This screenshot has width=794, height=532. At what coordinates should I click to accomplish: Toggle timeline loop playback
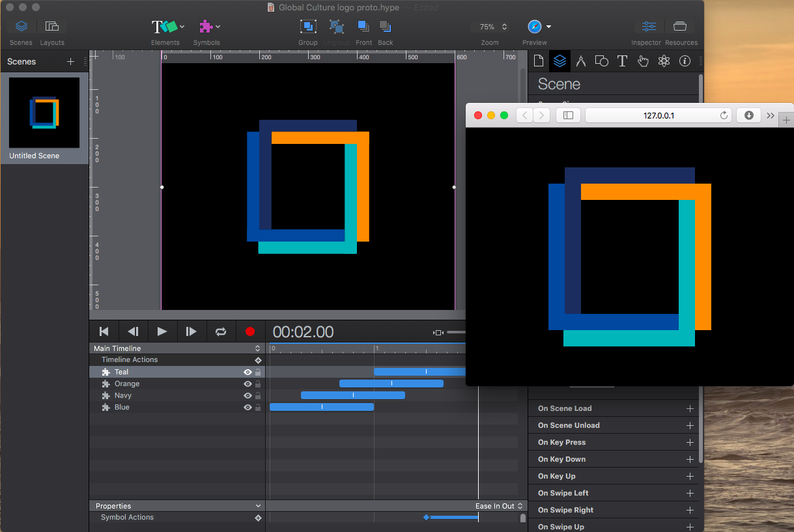221,331
